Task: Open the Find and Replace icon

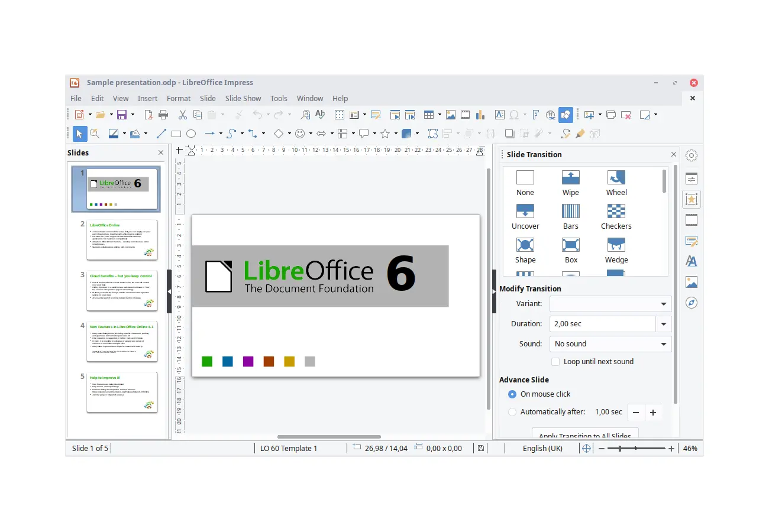Action: tap(305, 115)
